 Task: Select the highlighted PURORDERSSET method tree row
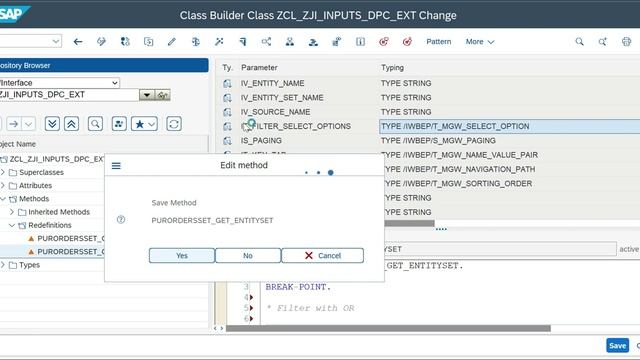point(52,251)
